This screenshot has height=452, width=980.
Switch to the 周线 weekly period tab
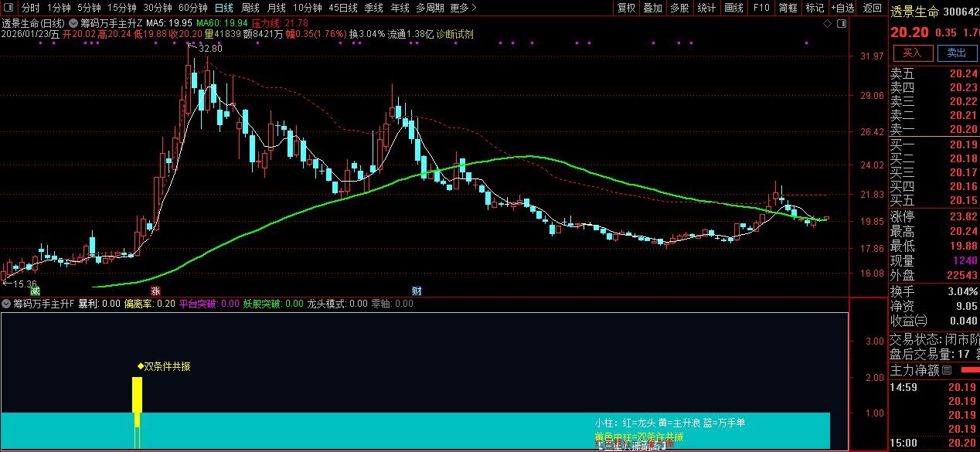tap(250, 8)
